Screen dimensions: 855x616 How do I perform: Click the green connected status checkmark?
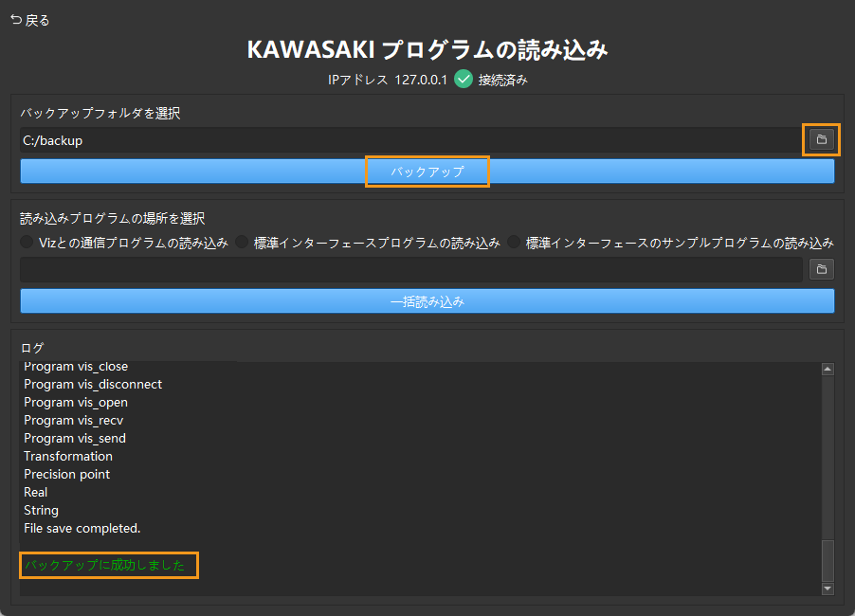click(464, 79)
